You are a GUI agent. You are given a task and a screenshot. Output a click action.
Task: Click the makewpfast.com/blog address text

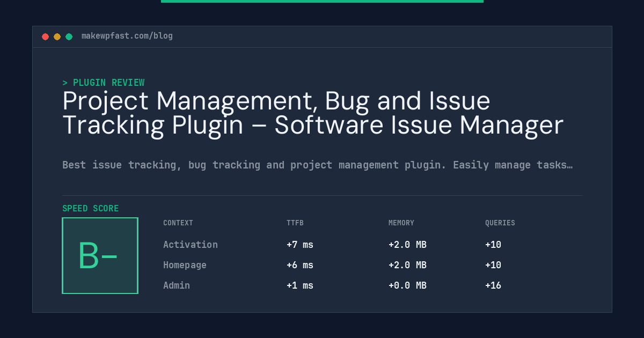tap(127, 36)
